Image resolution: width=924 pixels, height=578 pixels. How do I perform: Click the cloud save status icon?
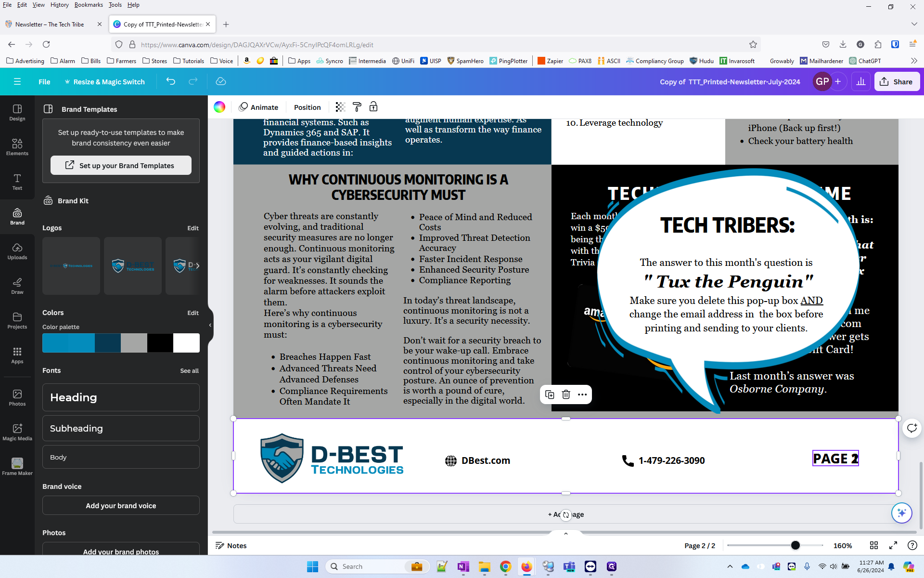point(221,81)
